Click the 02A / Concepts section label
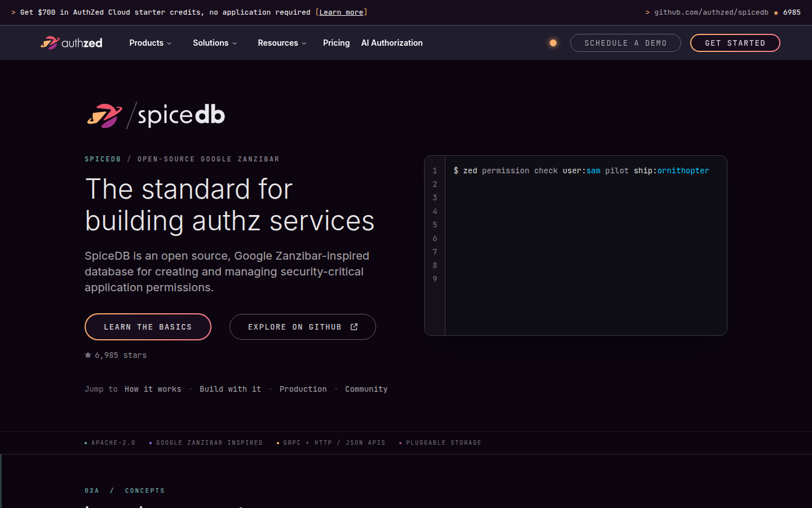The width and height of the screenshot is (812, 508). tap(125, 491)
